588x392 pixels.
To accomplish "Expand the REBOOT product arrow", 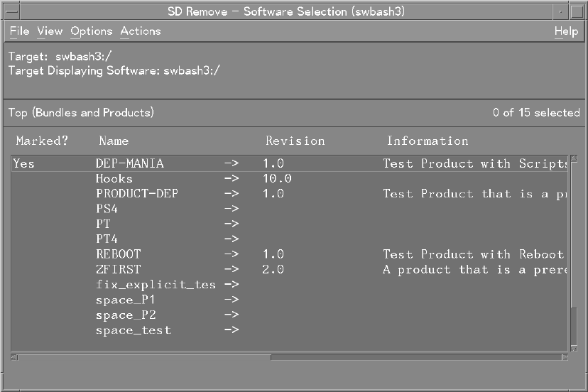I will [231, 254].
